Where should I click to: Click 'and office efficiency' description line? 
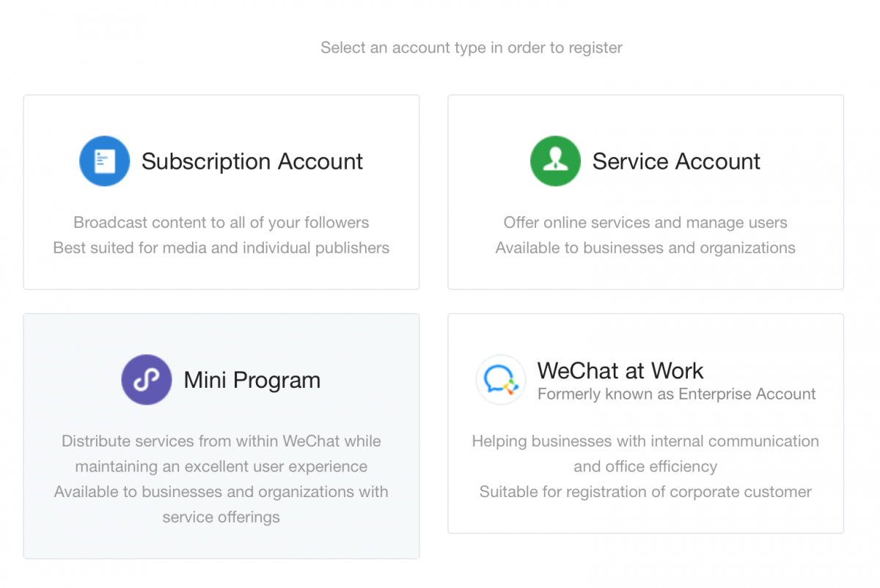click(x=645, y=466)
